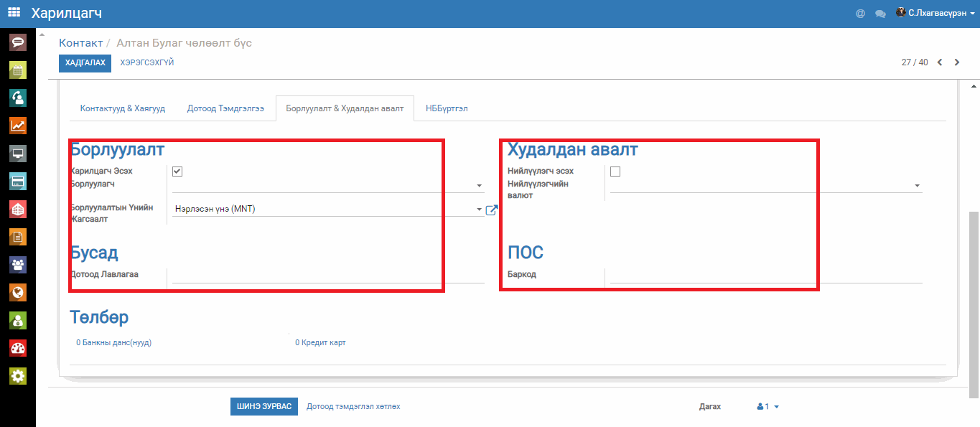980x427 pixels.
Task: Open the Employees people-group app icon
Action: click(x=18, y=265)
